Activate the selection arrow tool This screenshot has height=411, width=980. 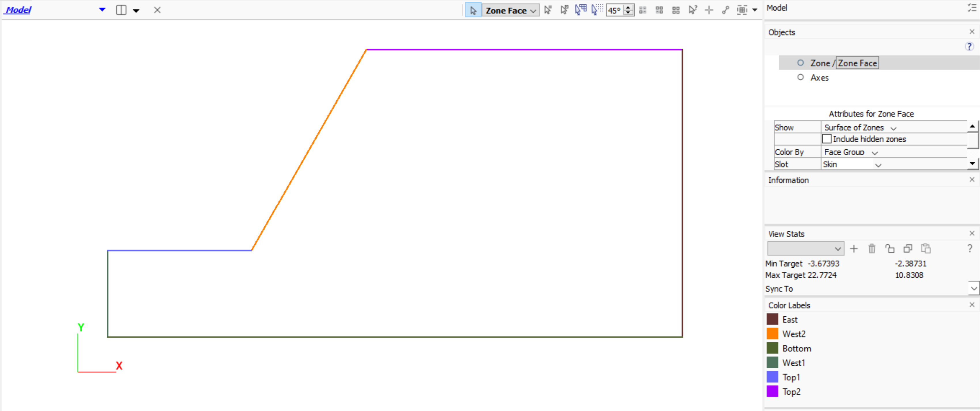tap(473, 10)
